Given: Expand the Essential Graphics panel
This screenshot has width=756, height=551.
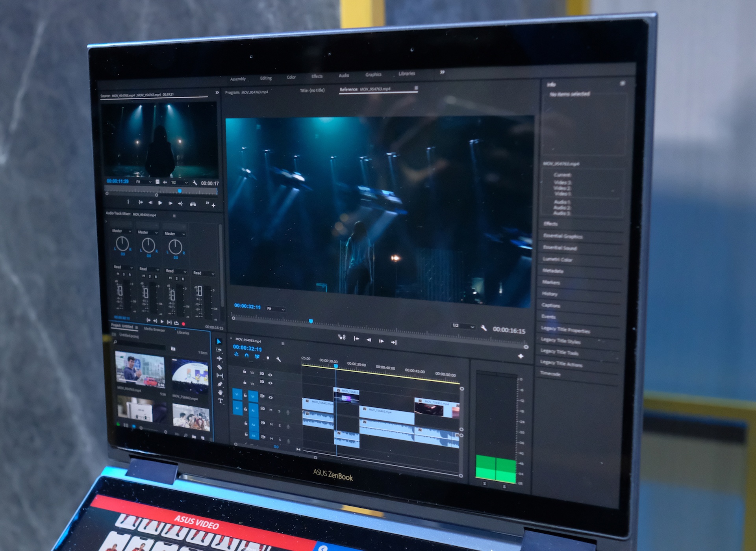Looking at the screenshot, I should [563, 236].
